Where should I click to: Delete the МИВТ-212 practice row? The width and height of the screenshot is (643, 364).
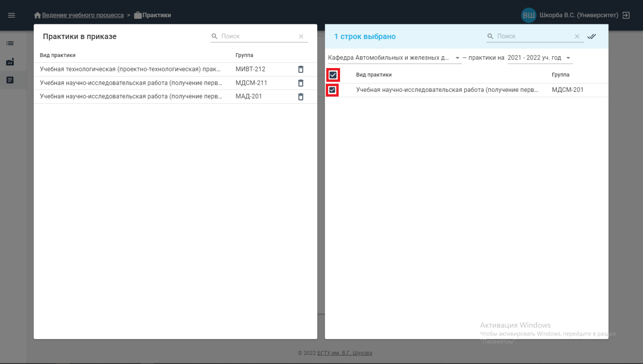pyautogui.click(x=301, y=69)
